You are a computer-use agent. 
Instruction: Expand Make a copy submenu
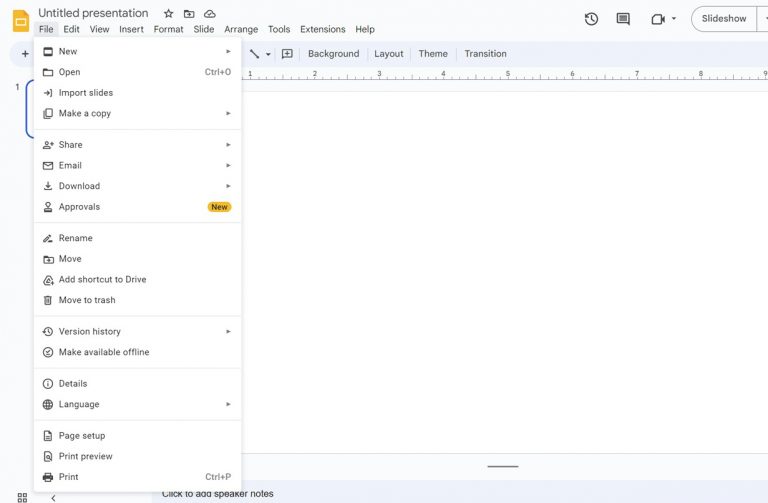click(x=138, y=113)
